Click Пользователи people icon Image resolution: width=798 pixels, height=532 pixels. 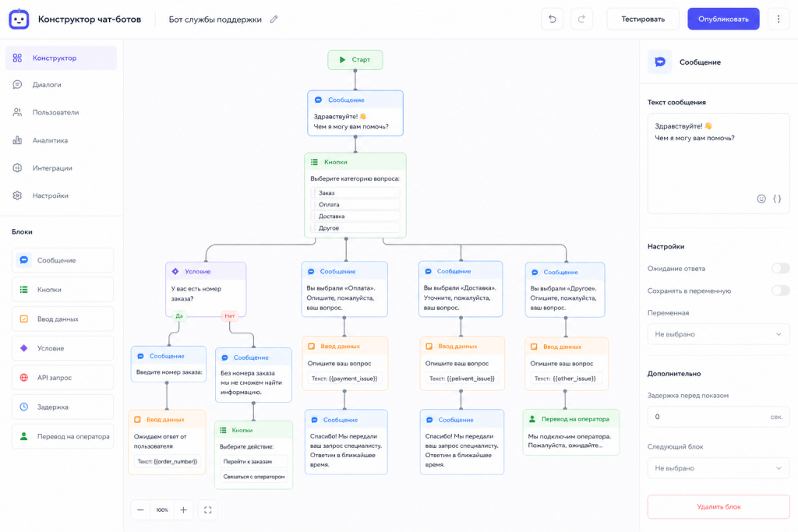17,112
